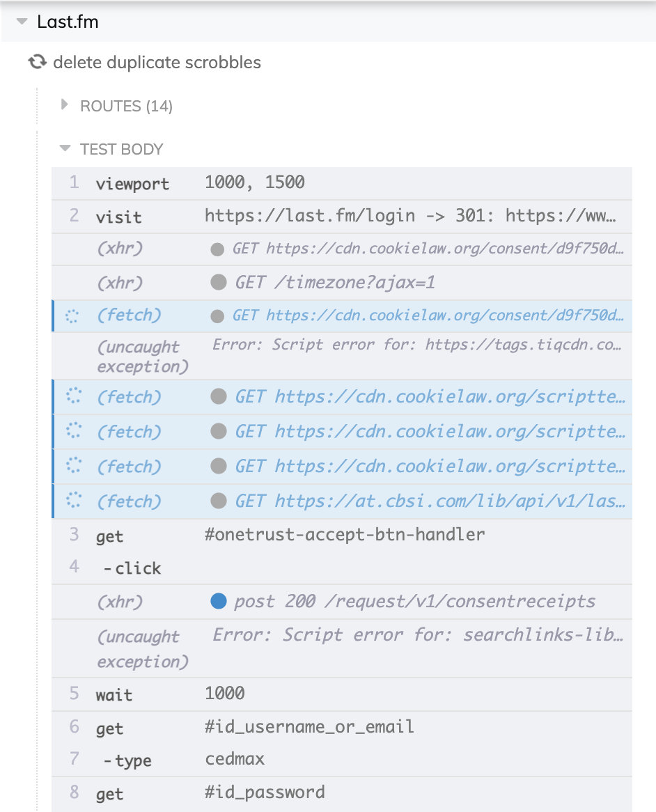
Task: Collapse the TEST BODY section
Action: [x=65, y=148]
